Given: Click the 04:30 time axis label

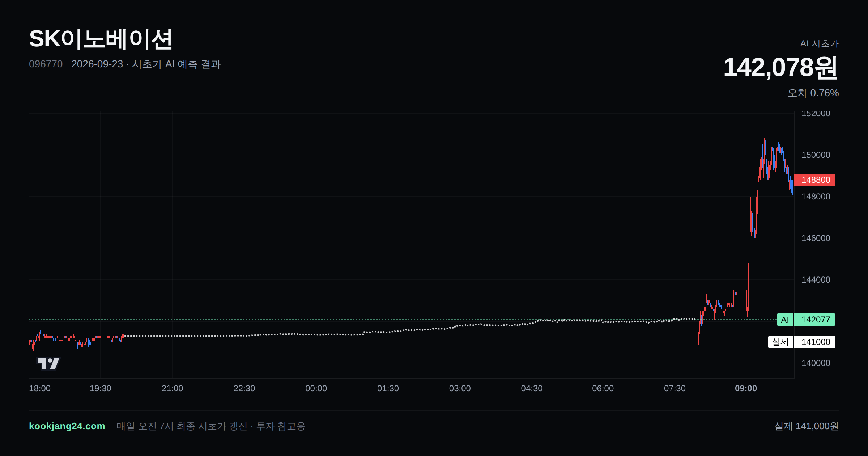Looking at the screenshot, I should pyautogui.click(x=532, y=388).
